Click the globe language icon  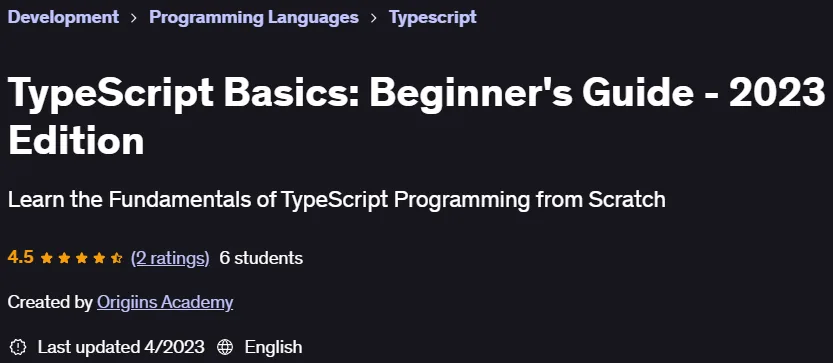(x=225, y=347)
